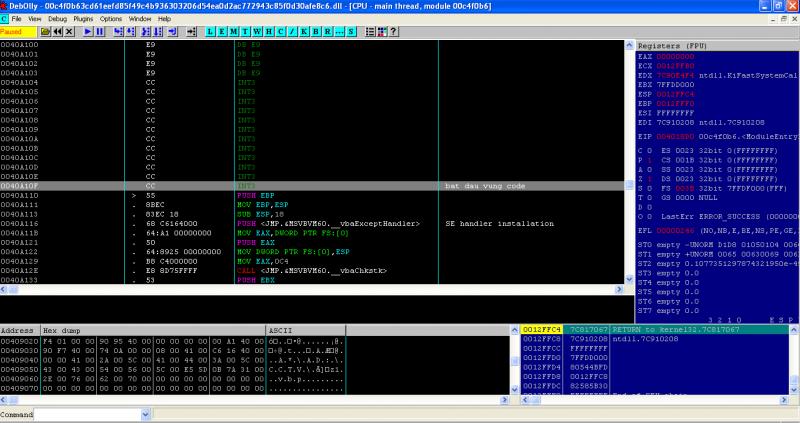800x423 pixels.
Task: Select the SE handler installation line
Action: [x=312, y=223]
